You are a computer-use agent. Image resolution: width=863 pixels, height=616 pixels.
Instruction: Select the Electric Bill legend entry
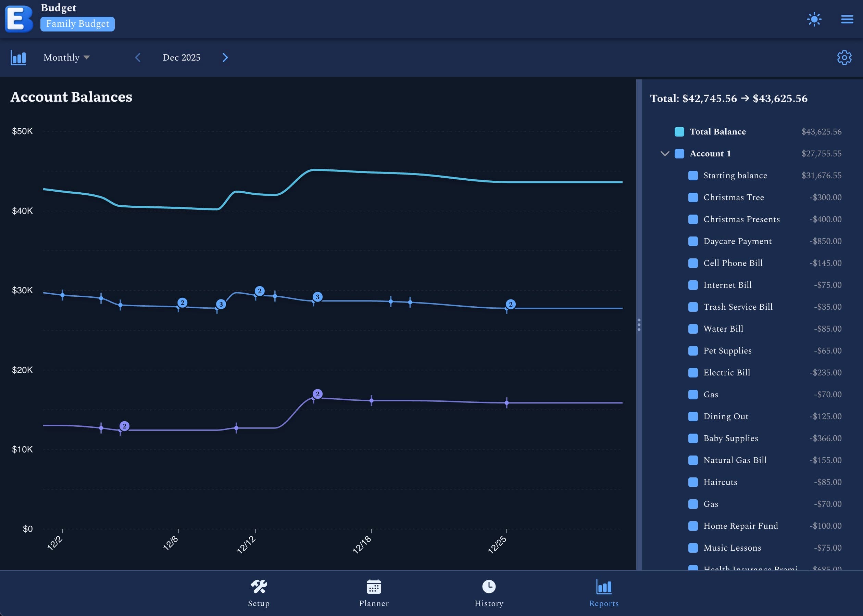[726, 372]
